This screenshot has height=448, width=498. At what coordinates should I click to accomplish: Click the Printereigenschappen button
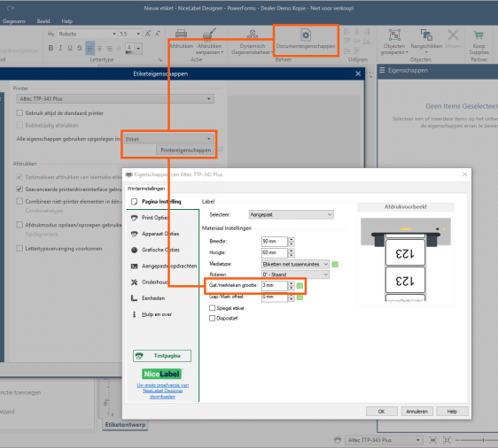point(185,151)
